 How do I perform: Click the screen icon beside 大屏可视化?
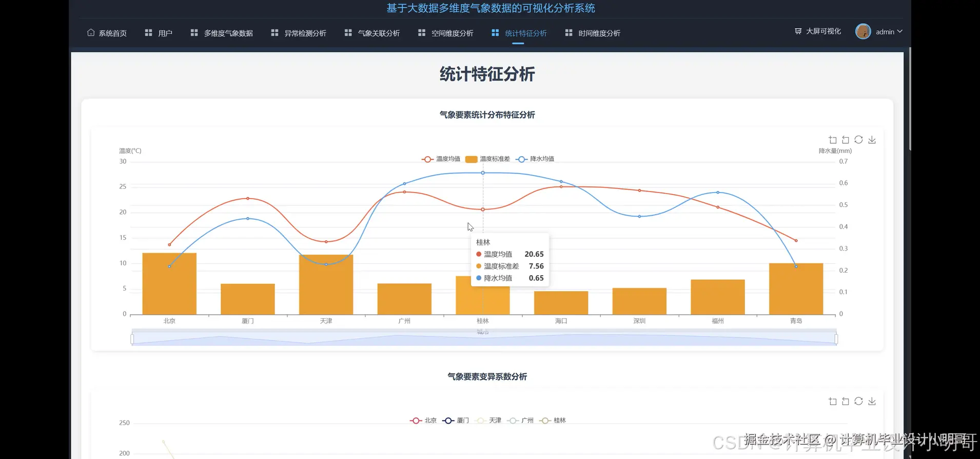click(798, 31)
